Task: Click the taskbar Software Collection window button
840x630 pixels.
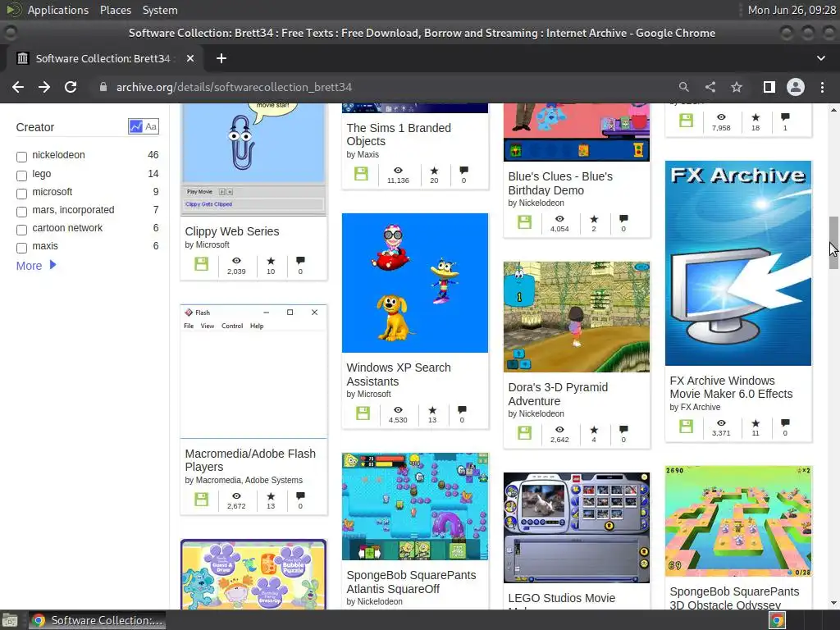Action: click(x=97, y=620)
